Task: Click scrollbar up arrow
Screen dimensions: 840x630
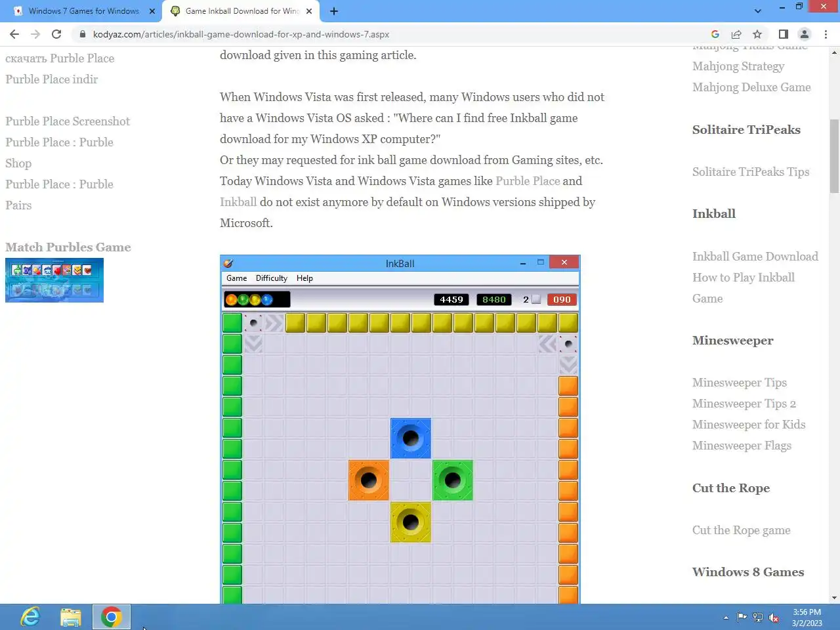Action: (x=834, y=52)
